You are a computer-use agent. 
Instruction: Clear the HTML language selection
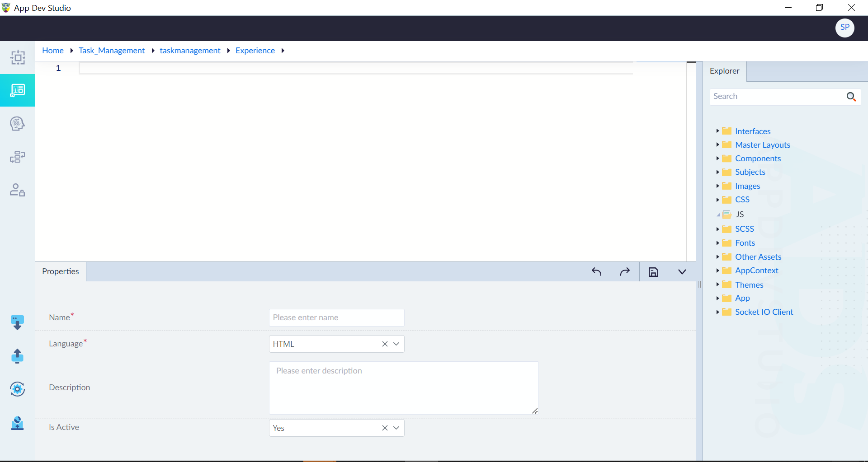385,344
